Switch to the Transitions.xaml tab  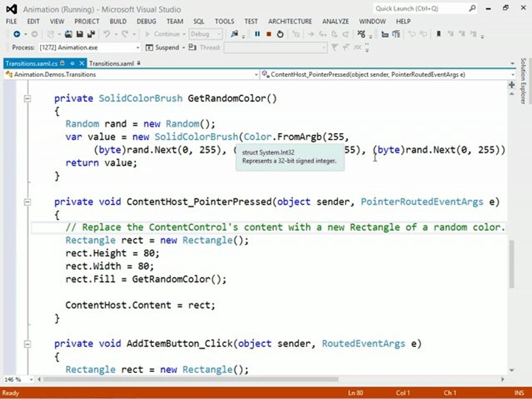pyautogui.click(x=111, y=63)
